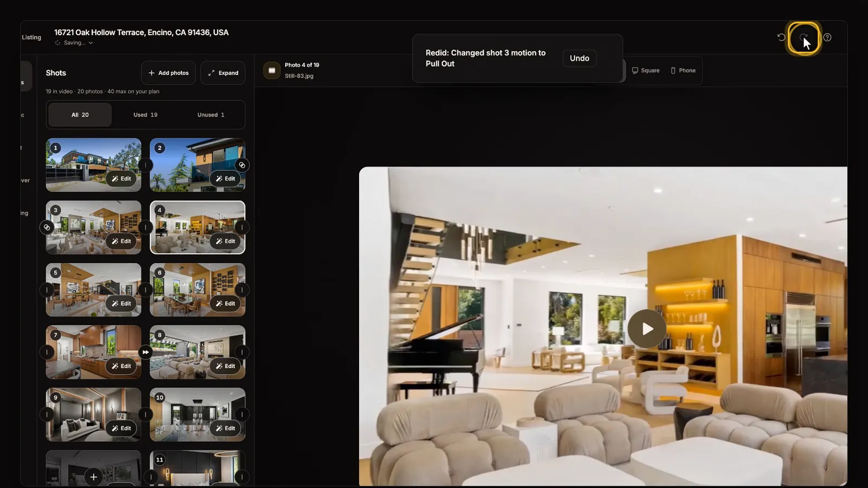This screenshot has height=488, width=868.
Task: Click the cut transition icon between shots 1 and 2
Action: [145, 165]
